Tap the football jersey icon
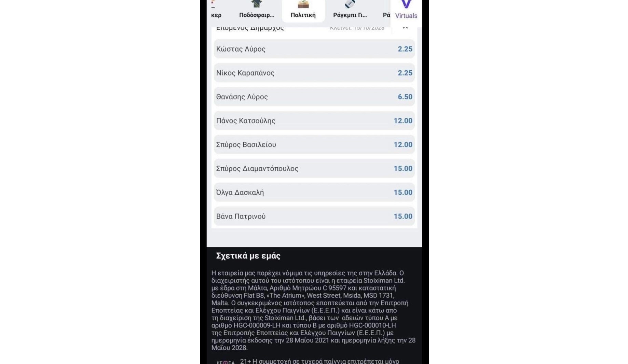The width and height of the screenshot is (628, 364). coord(256,4)
